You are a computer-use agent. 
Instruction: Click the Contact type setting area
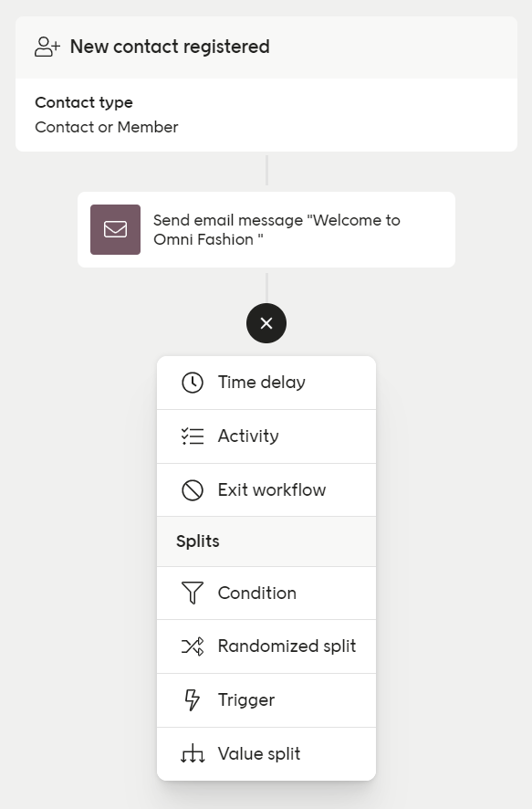[x=266, y=115]
